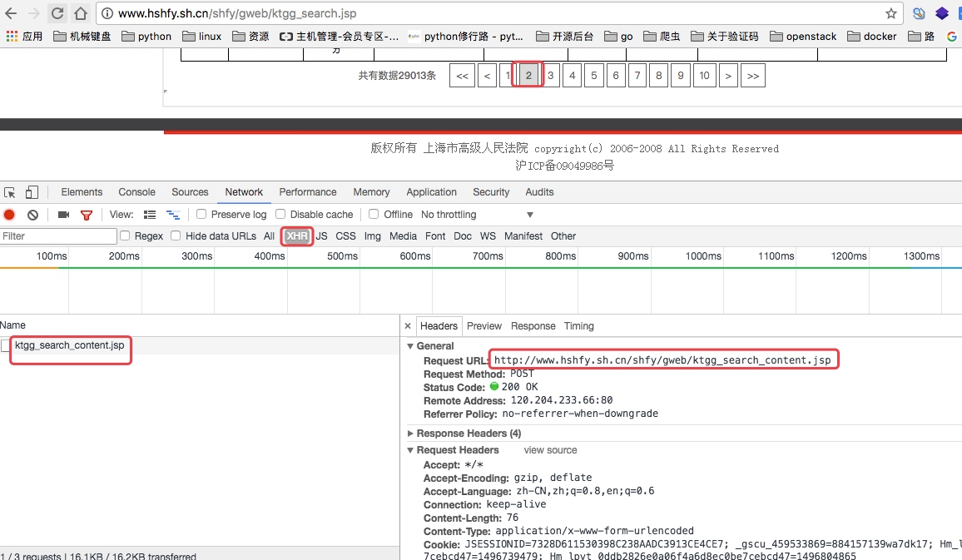Open the 开源后台 bookmark folder

tap(564, 36)
